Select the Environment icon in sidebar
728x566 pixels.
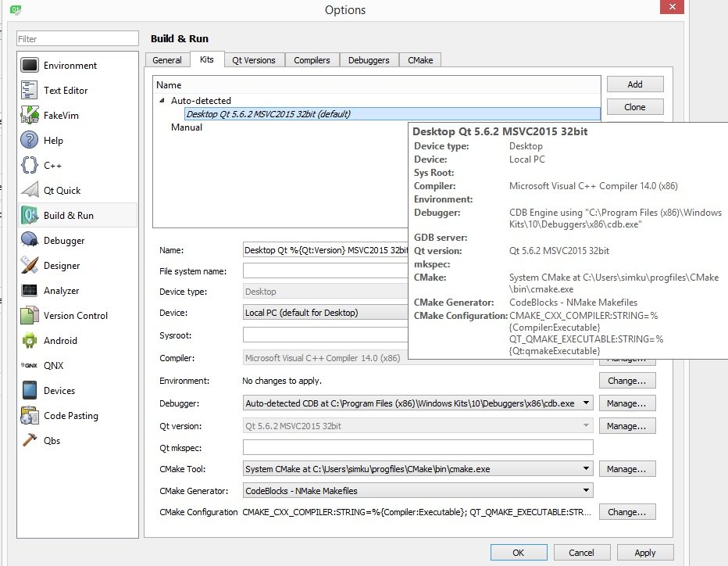30,66
